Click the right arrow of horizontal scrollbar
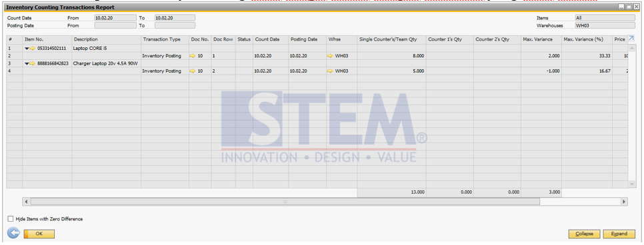Image resolution: width=644 pixels, height=245 pixels. point(625,202)
